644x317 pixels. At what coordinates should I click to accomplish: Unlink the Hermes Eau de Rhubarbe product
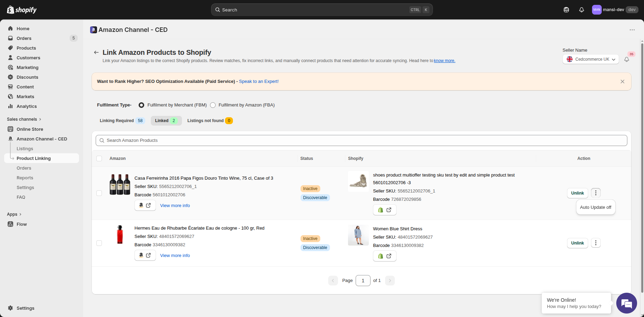[577, 243]
